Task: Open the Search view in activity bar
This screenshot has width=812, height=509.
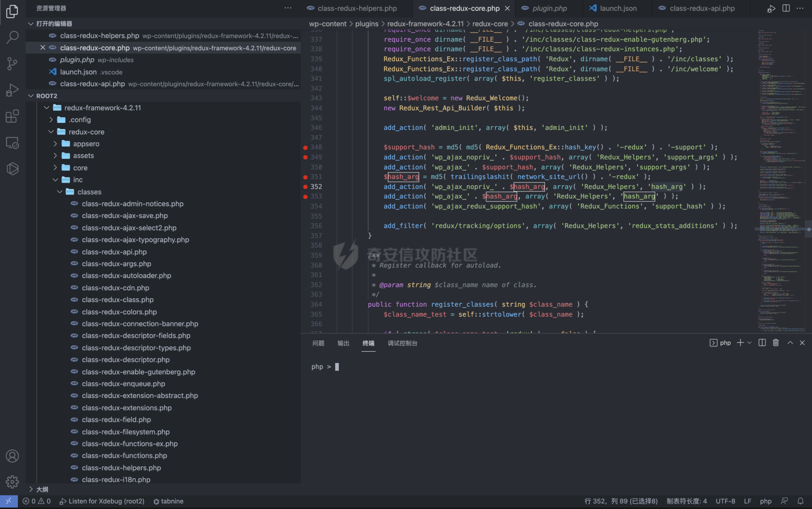Action: [x=12, y=37]
